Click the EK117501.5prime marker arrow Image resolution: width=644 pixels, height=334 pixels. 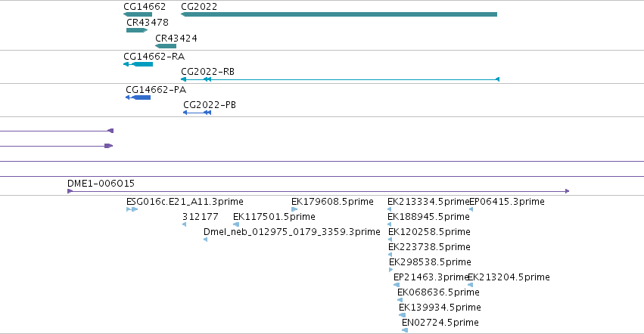point(236,224)
